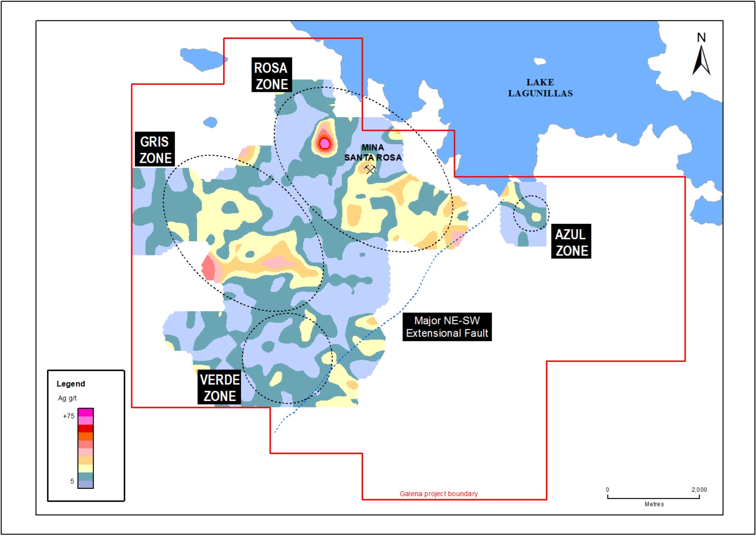756x536 pixels.
Task: Click the Legend title text
Action: point(71,384)
